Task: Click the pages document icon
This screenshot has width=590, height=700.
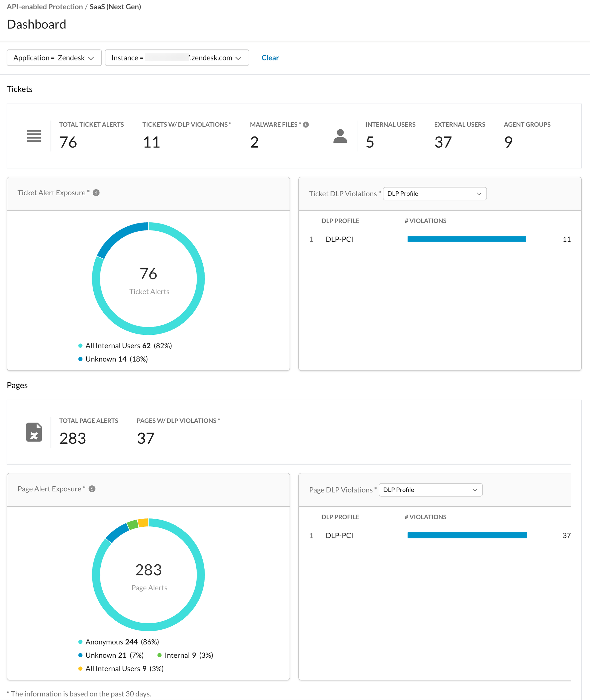Action: (34, 432)
